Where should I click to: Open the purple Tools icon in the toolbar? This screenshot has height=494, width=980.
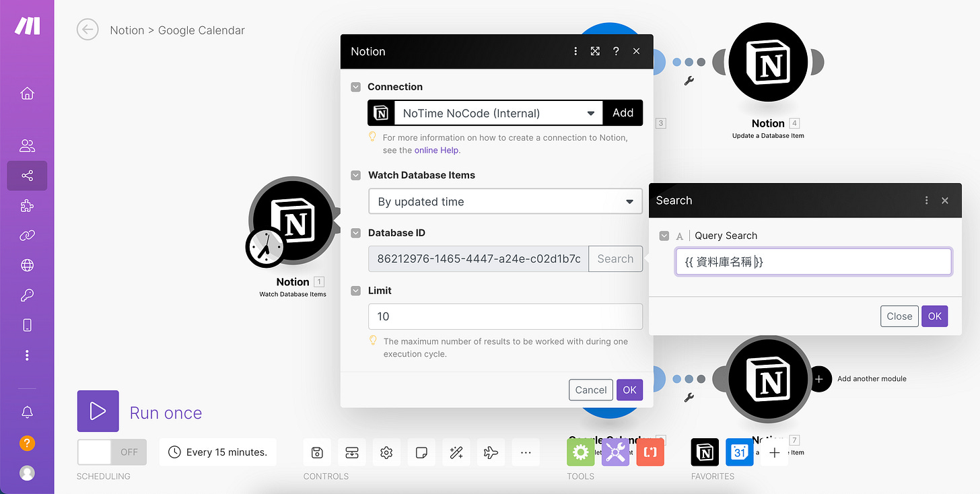pyautogui.click(x=615, y=452)
